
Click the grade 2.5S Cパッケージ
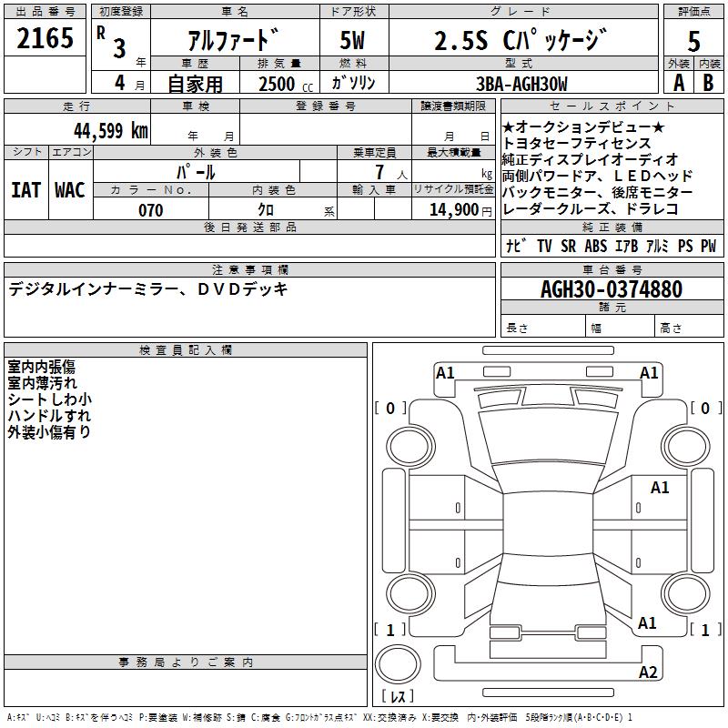(521, 40)
